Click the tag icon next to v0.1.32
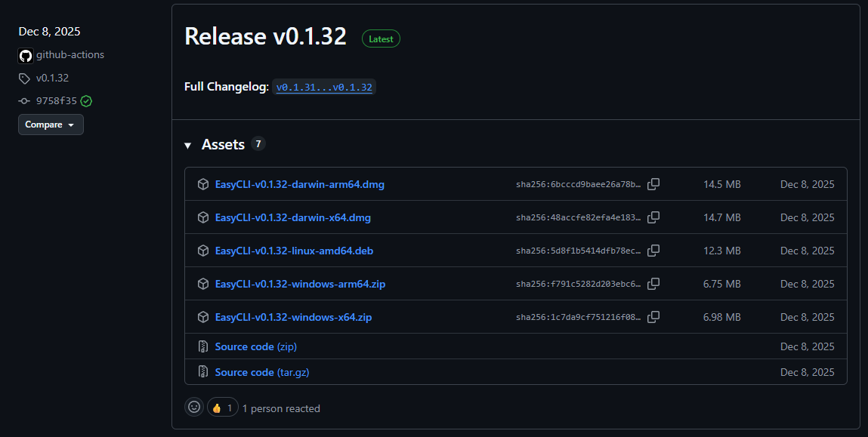This screenshot has width=868, height=437. (x=24, y=78)
